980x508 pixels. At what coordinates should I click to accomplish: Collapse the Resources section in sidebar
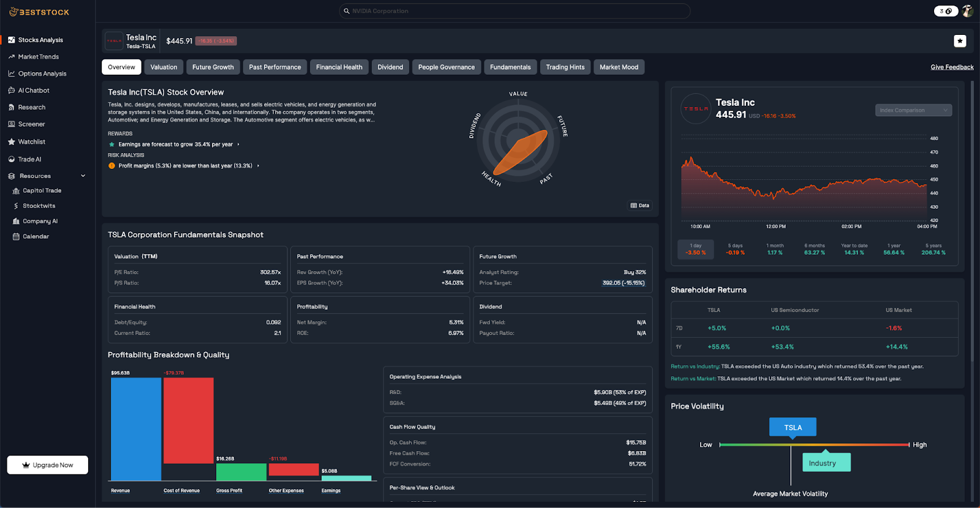point(83,176)
